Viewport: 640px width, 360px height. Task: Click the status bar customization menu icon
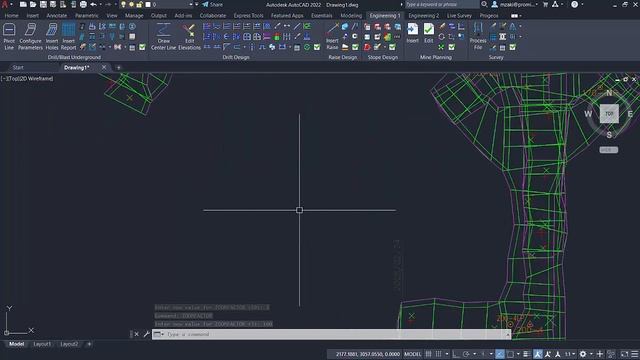[x=635, y=354]
